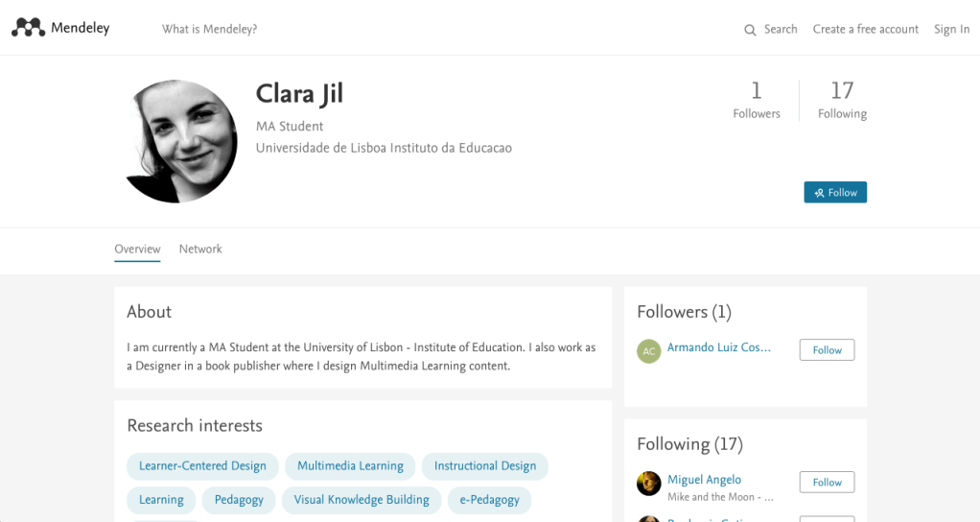The height and width of the screenshot is (522, 980).
Task: Open the Sign In page
Action: 951,29
